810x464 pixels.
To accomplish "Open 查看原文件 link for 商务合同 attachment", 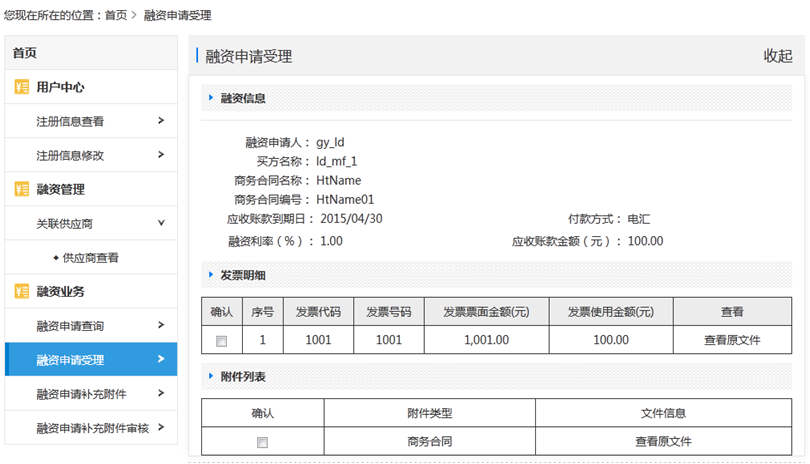I will [x=662, y=441].
